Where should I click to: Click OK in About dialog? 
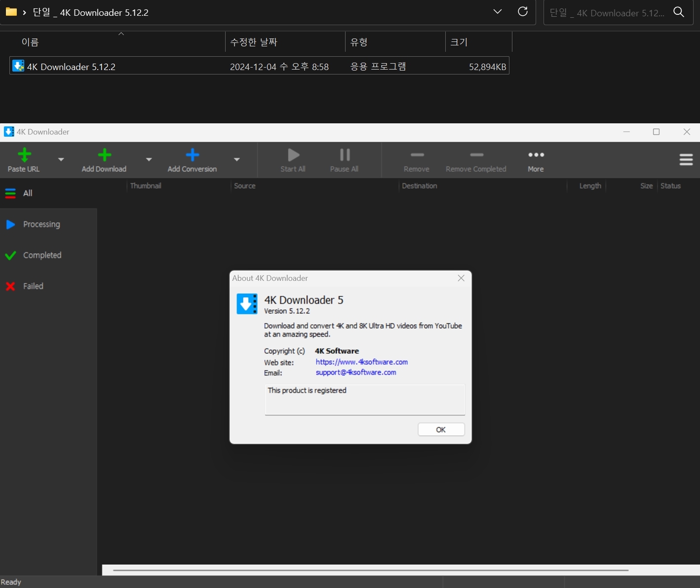pyautogui.click(x=441, y=430)
